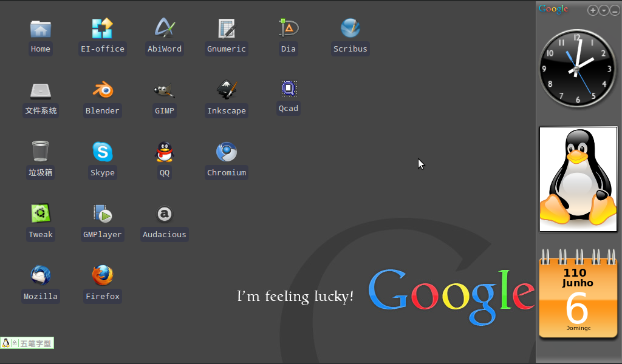Click the Inkscape label text

tap(227, 111)
